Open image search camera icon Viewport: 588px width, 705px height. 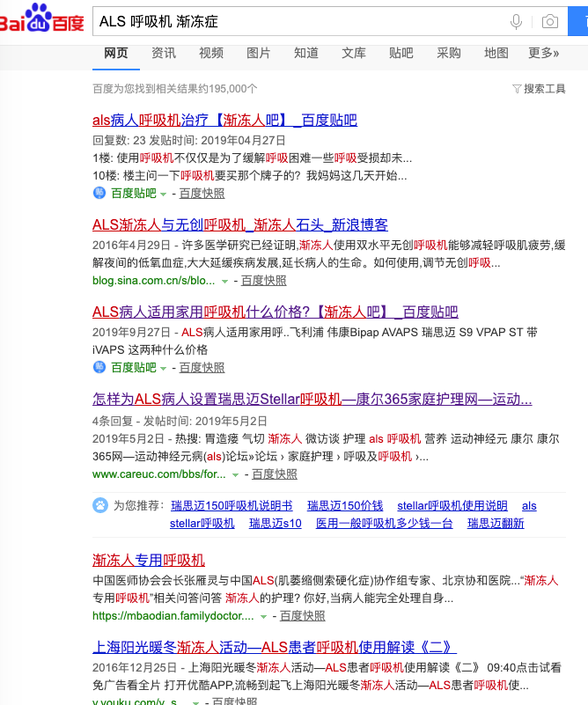coord(550,21)
